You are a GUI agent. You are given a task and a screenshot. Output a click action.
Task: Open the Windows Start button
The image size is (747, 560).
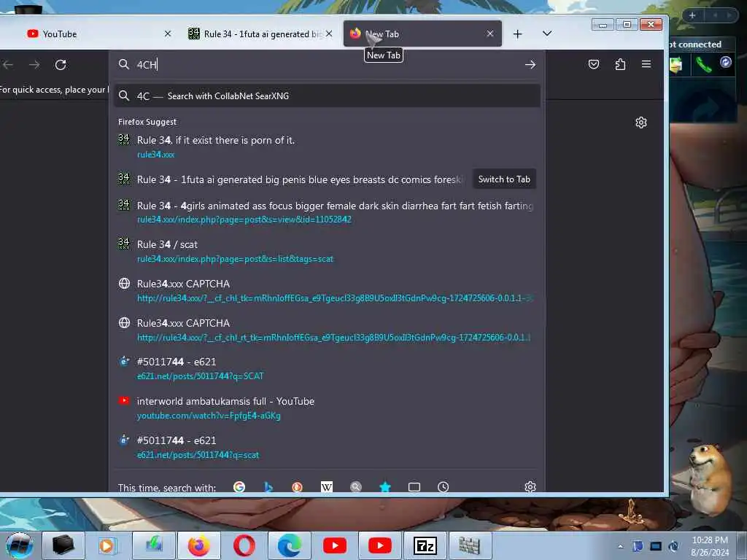tap(19, 545)
